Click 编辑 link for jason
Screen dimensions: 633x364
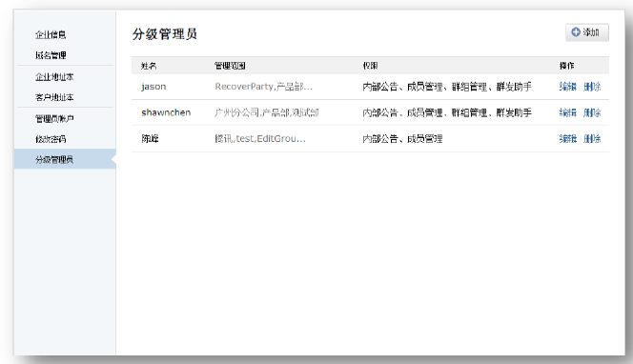(567, 87)
